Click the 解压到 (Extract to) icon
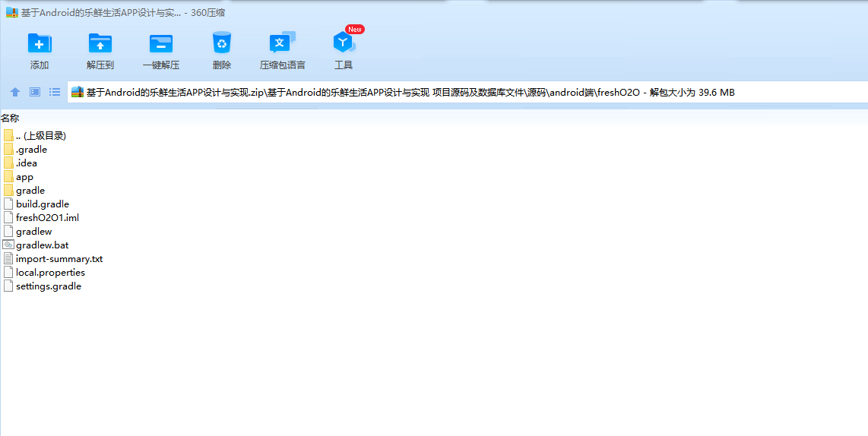Screen dimensions: 868x436 (100, 43)
